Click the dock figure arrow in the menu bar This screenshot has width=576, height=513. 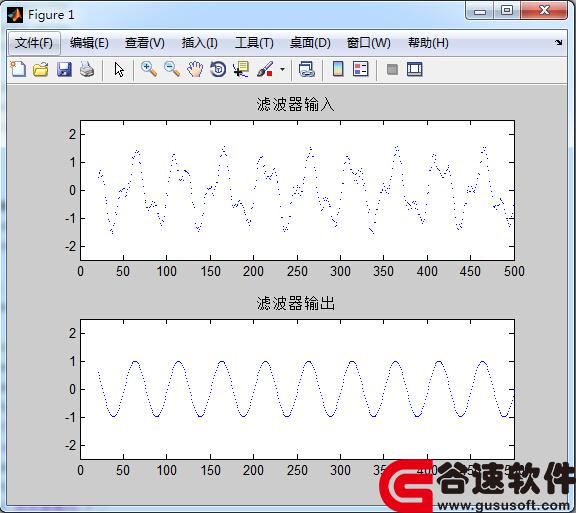coord(559,43)
